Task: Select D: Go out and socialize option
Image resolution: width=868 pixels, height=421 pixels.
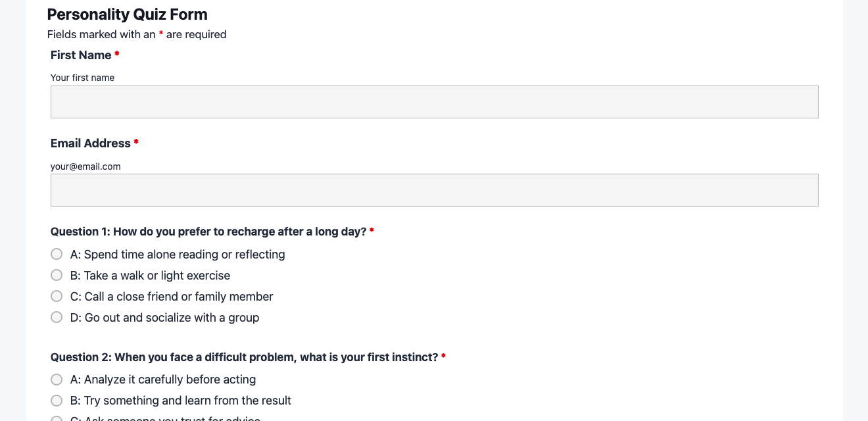Action: pyautogui.click(x=57, y=317)
